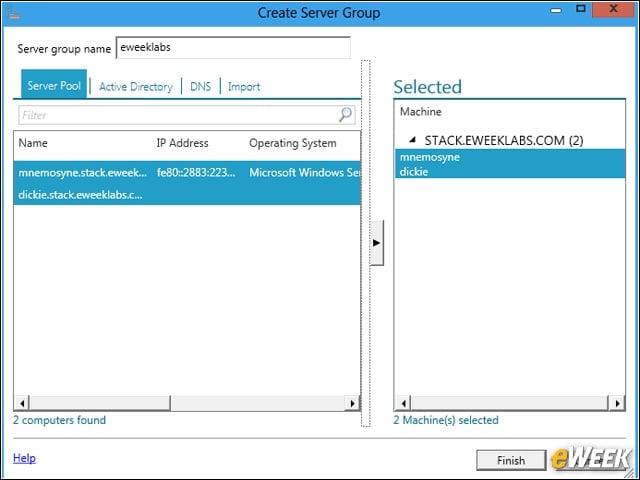Select the mnemosyne.stack.eweek... server row

click(x=187, y=173)
